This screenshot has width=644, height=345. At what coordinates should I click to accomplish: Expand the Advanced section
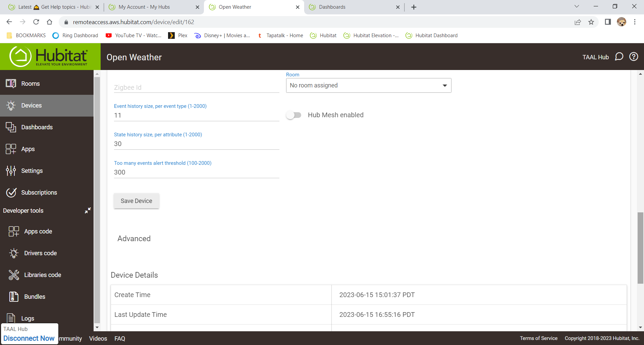pos(134,238)
